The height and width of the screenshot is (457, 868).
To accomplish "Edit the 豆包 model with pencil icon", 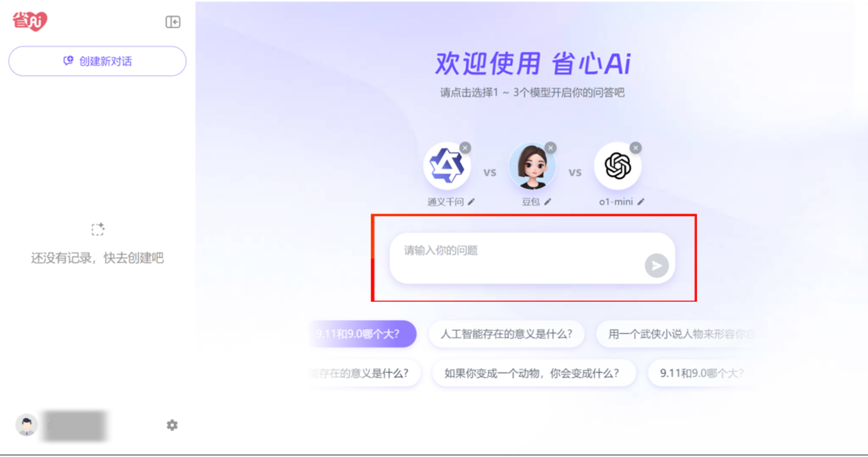I will point(548,202).
